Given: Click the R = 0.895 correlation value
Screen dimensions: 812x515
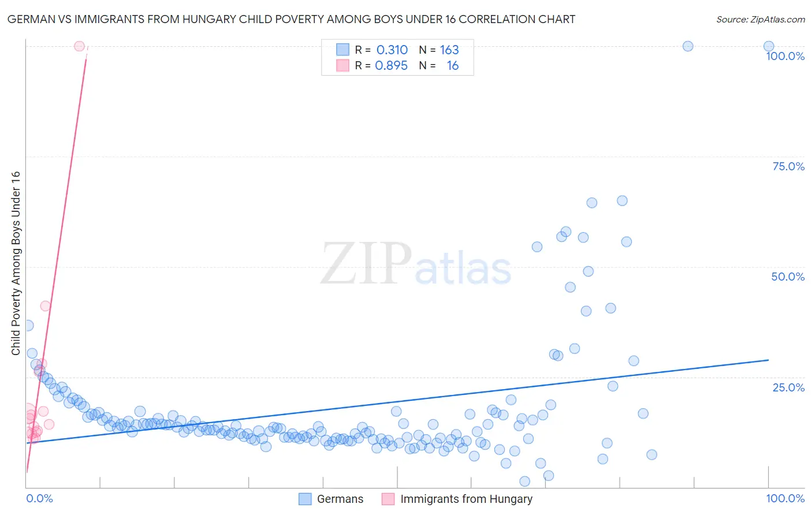Looking at the screenshot, I should pos(381,65).
